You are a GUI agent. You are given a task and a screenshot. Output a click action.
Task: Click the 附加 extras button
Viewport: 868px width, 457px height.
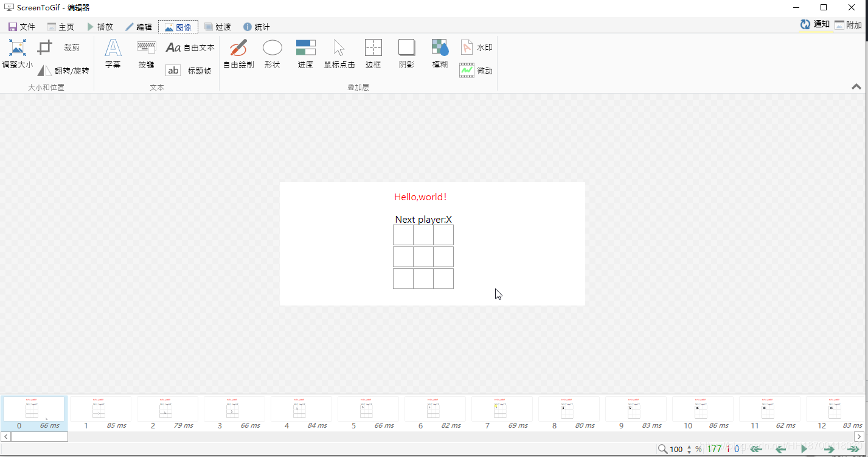point(848,25)
